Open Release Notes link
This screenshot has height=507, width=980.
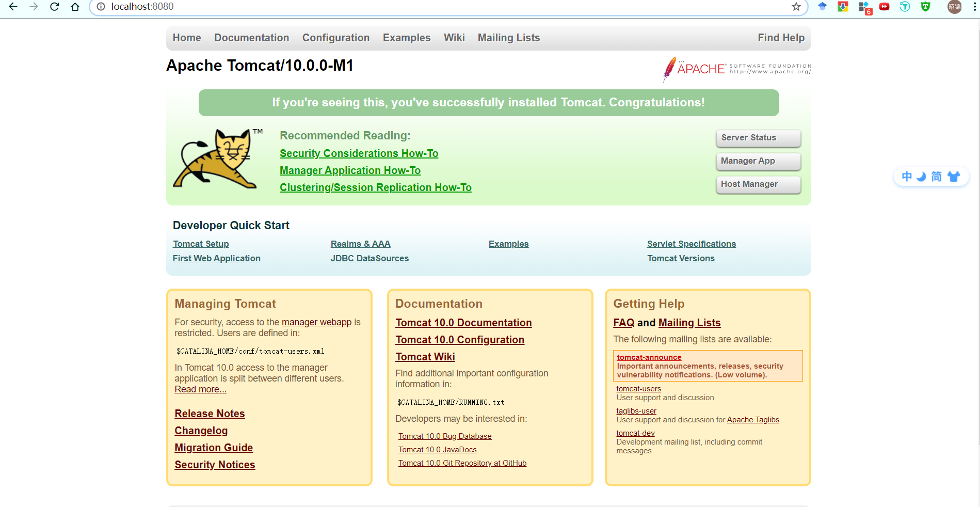coord(210,414)
